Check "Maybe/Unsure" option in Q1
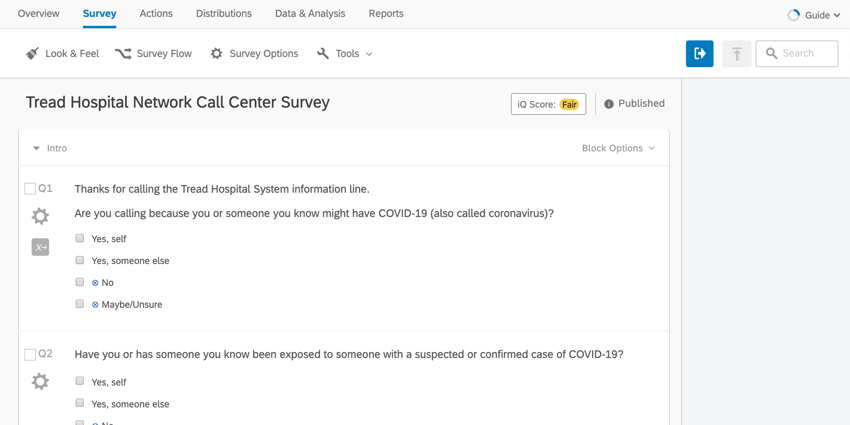 (x=80, y=304)
